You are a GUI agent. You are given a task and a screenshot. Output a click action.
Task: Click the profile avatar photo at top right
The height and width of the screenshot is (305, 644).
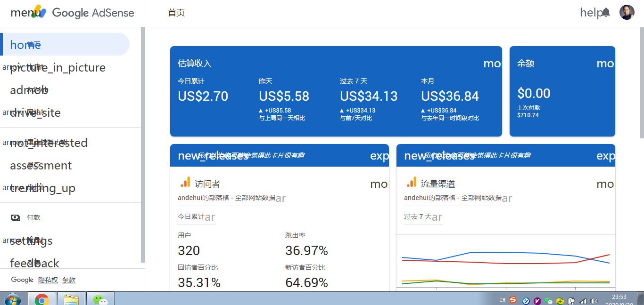[627, 13]
